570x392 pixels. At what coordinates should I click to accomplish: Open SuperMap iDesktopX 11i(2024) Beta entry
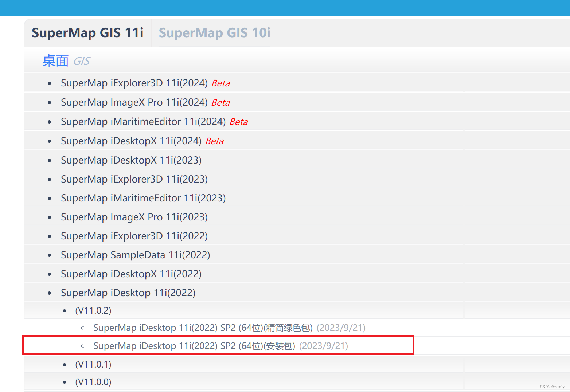(142, 141)
